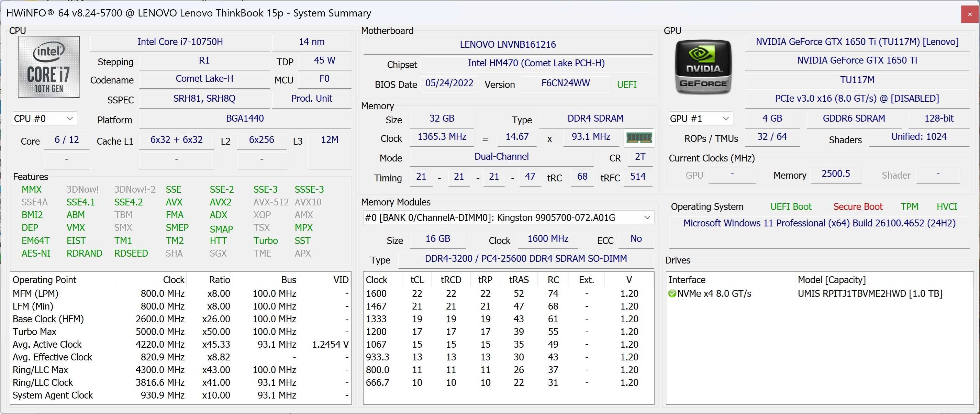Viewport: 980px width, 414px height.
Task: Click the Intel Core i7 10th Gen logo
Action: 49,67
